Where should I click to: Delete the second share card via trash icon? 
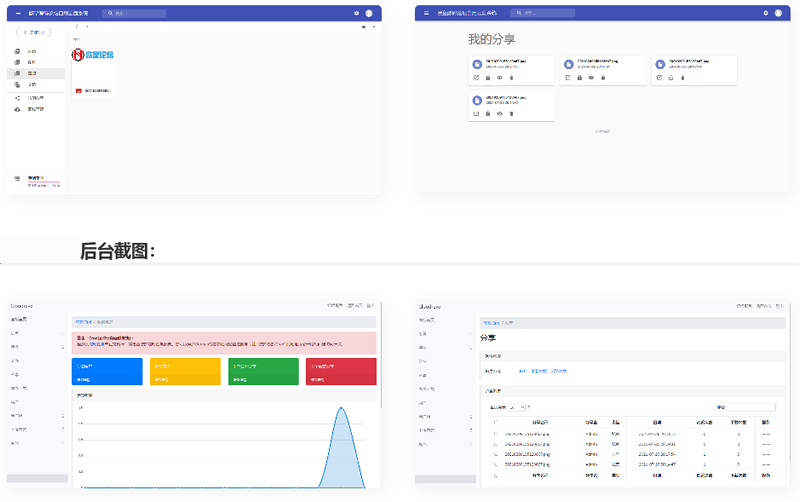pos(602,77)
